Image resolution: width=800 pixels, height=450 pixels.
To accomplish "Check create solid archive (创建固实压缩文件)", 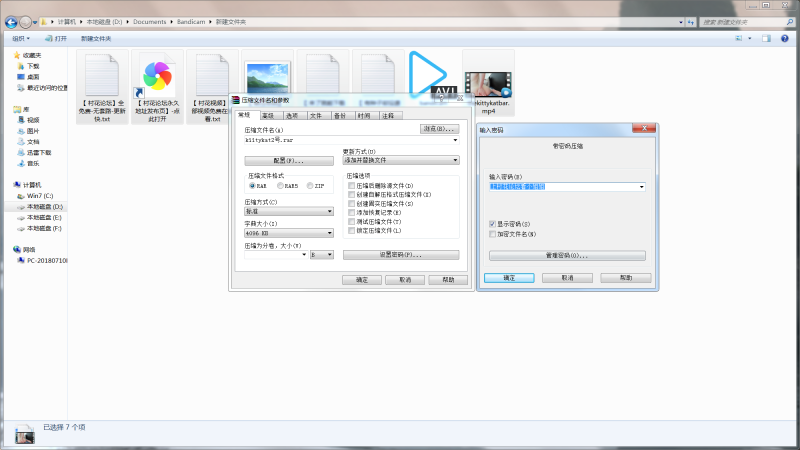I will click(352, 204).
